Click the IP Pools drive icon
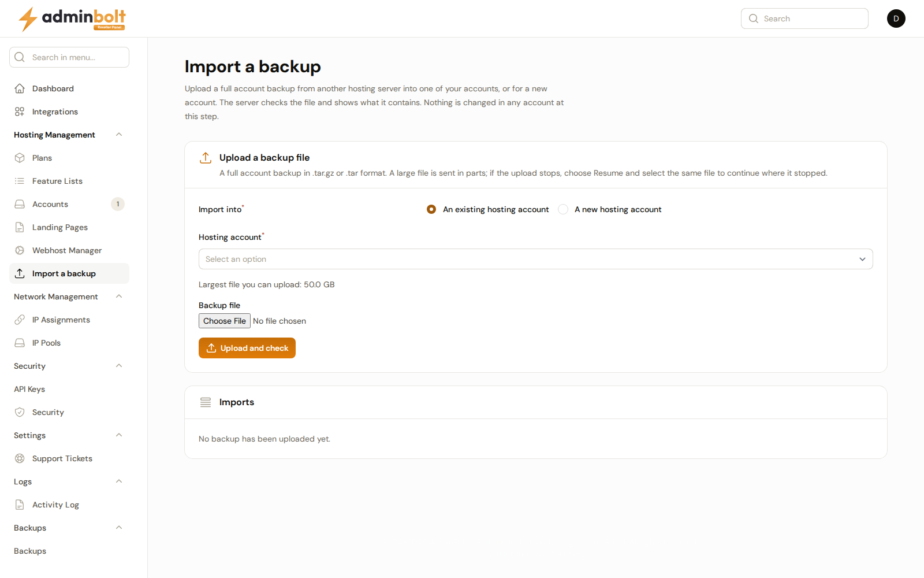924x578 pixels. [x=20, y=343]
